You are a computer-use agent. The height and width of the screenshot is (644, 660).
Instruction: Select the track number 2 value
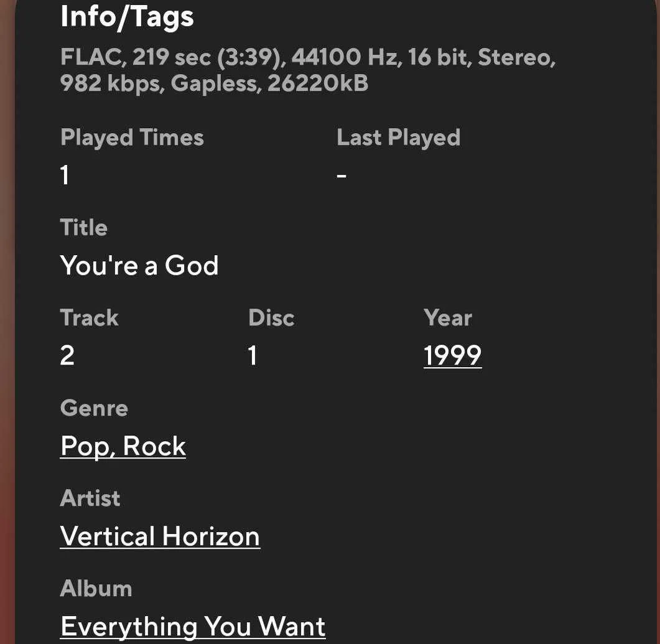tap(67, 356)
